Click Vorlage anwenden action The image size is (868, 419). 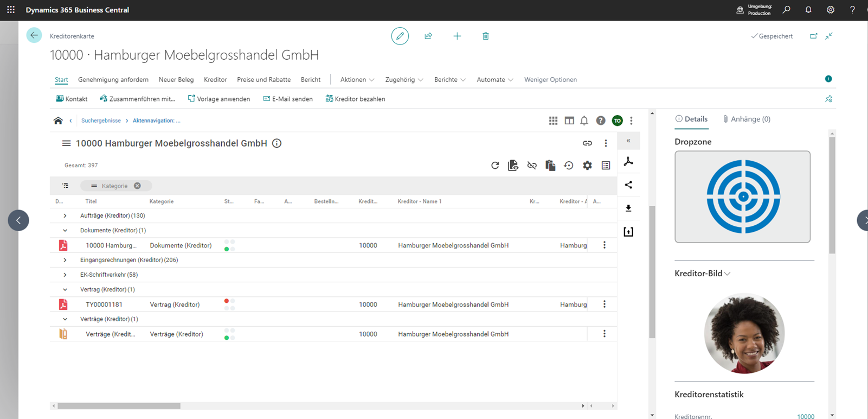pos(219,99)
